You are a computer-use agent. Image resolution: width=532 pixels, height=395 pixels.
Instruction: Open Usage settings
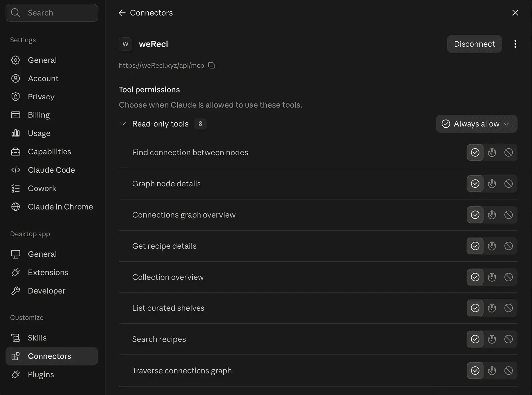click(52, 133)
